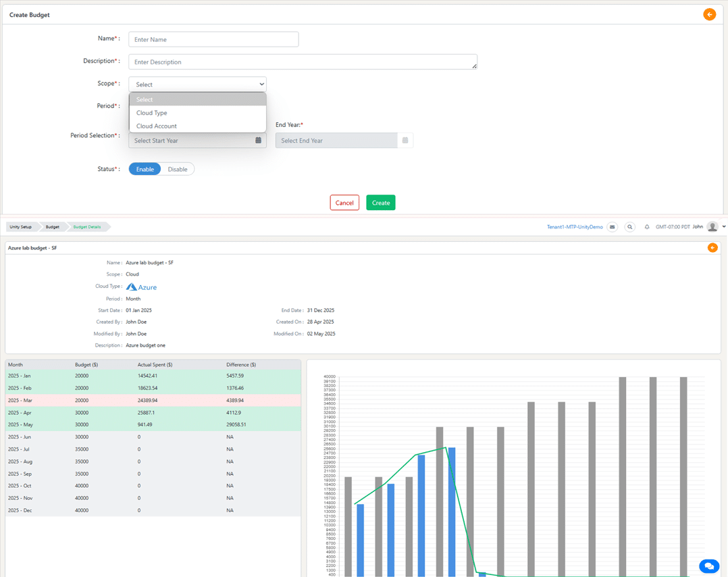Image resolution: width=728 pixels, height=577 pixels.
Task: Open the notifications bell
Action: click(x=647, y=227)
